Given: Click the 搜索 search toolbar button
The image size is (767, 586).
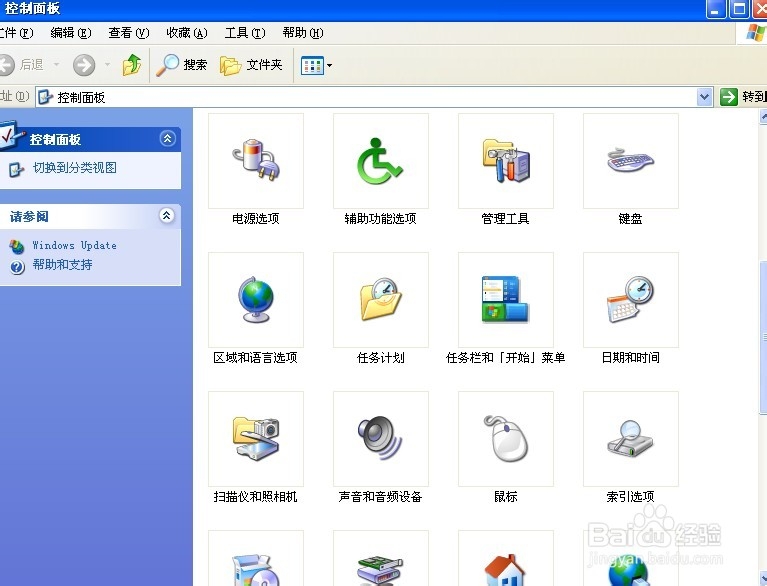Looking at the screenshot, I should [x=182, y=65].
